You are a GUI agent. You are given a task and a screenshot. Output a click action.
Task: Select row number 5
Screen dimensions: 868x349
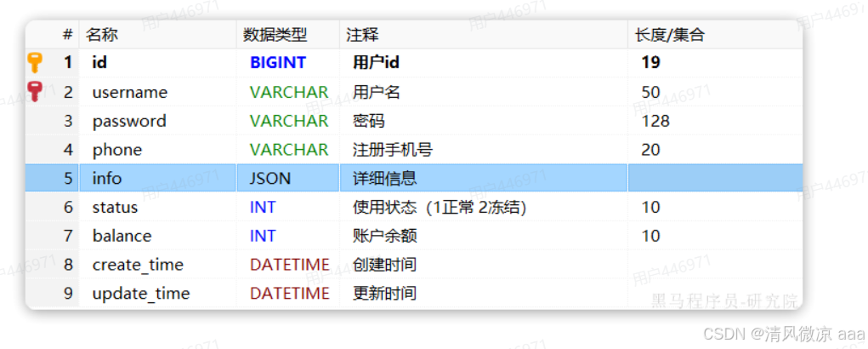[68, 178]
